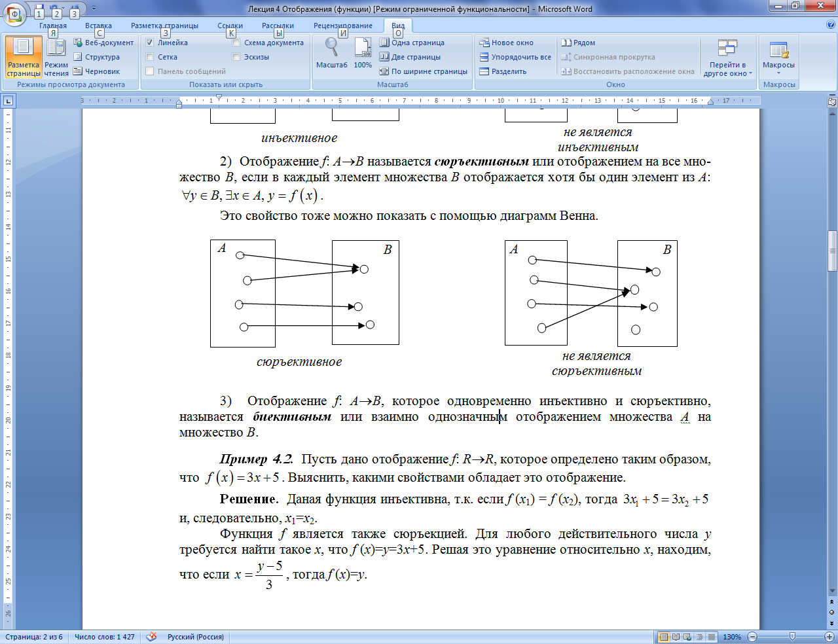Click Страница: 2 из 6 indicator
This screenshot has width=838, height=644.
coord(34,637)
